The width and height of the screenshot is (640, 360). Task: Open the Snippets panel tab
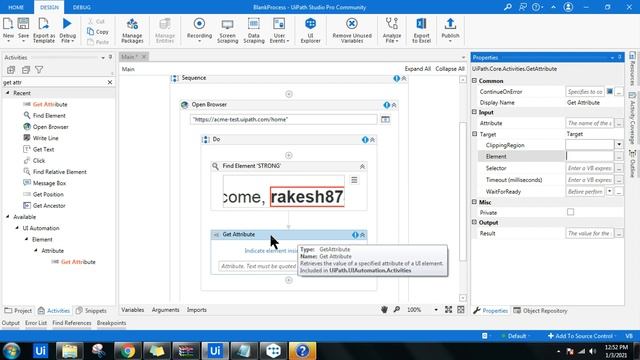click(91, 311)
